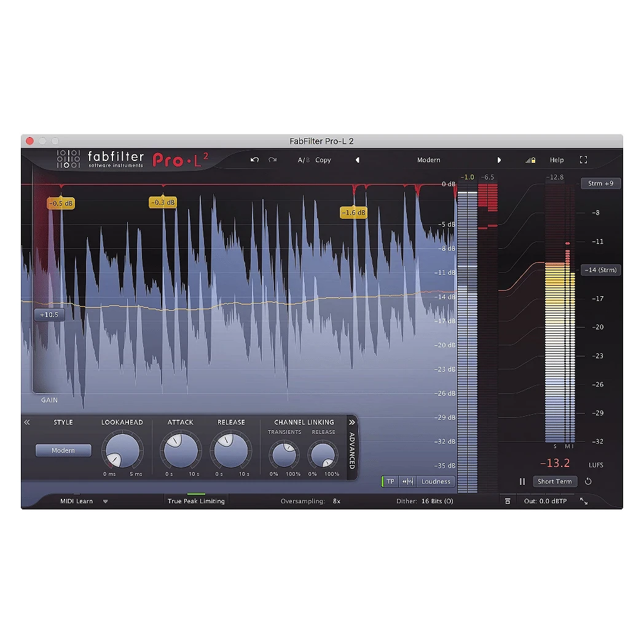Pause the loudness metering
Viewport: 644px width, 644px height.
[x=522, y=481]
